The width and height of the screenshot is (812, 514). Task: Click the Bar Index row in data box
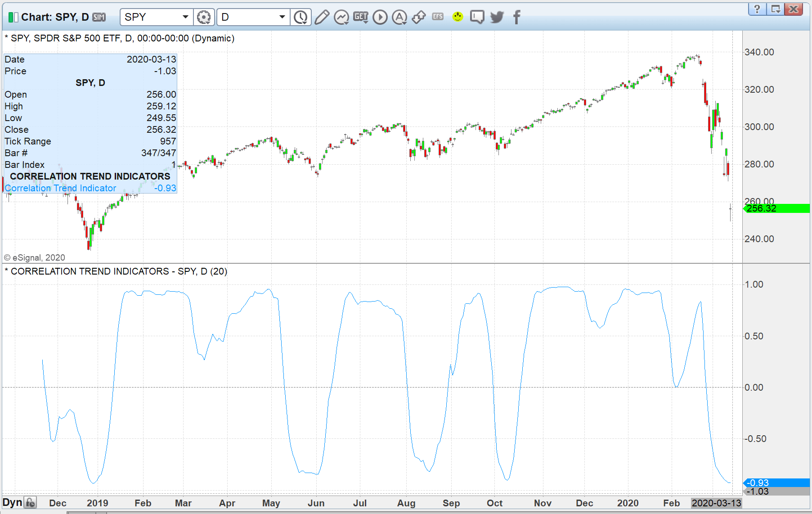tap(90, 165)
